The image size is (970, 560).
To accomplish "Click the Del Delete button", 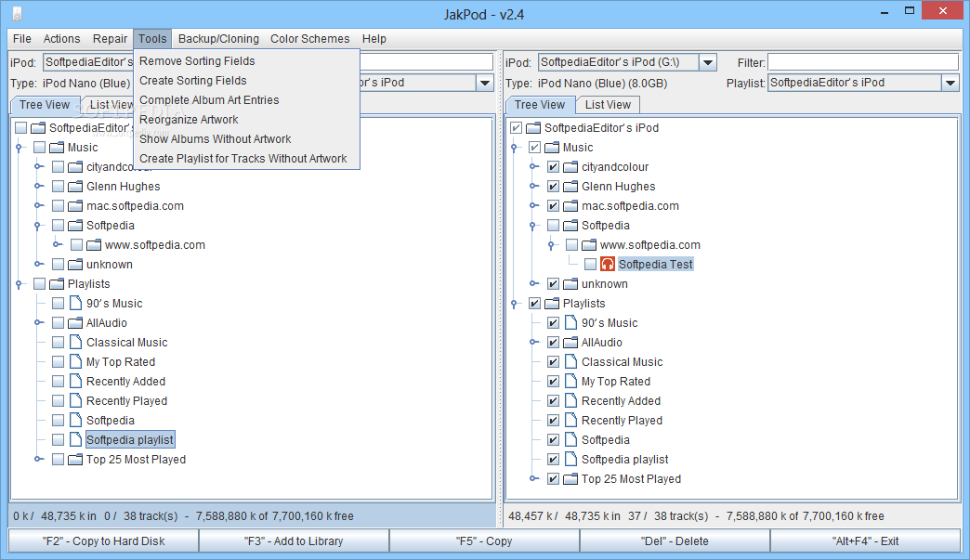I will (x=675, y=541).
